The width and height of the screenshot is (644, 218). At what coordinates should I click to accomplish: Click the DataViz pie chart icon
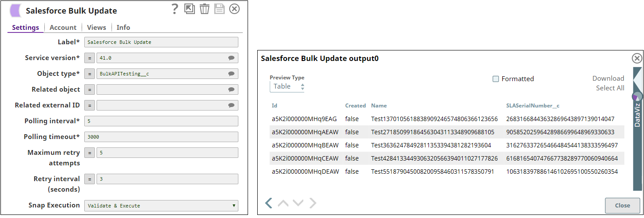pos(637,96)
